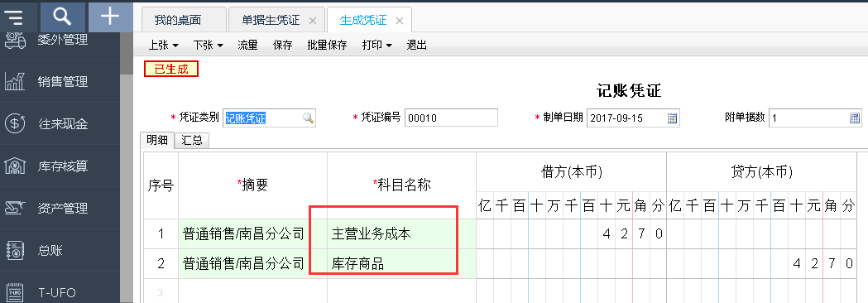The width and height of the screenshot is (868, 303).
Task: Open 库存核算 warehouse icon
Action: [x=15, y=166]
